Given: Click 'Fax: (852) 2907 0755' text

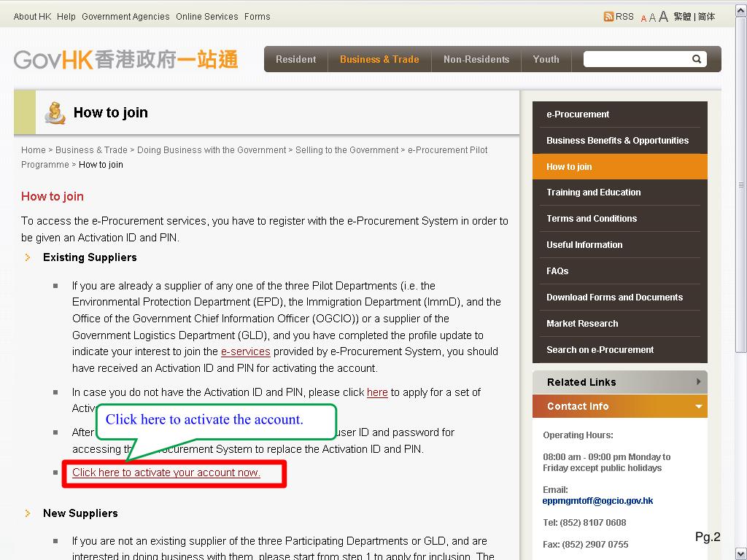Looking at the screenshot, I should tap(586, 544).
